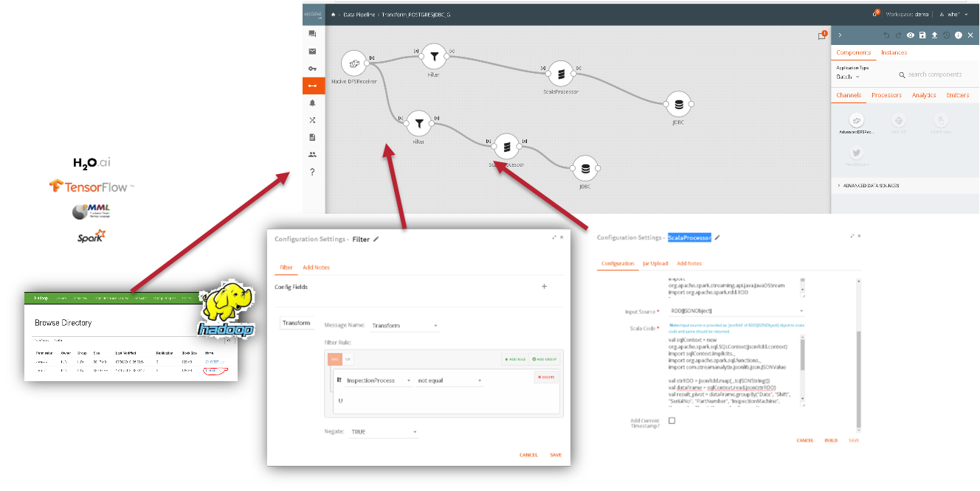
Task: Switch to the Processors tab
Action: pos(886,95)
